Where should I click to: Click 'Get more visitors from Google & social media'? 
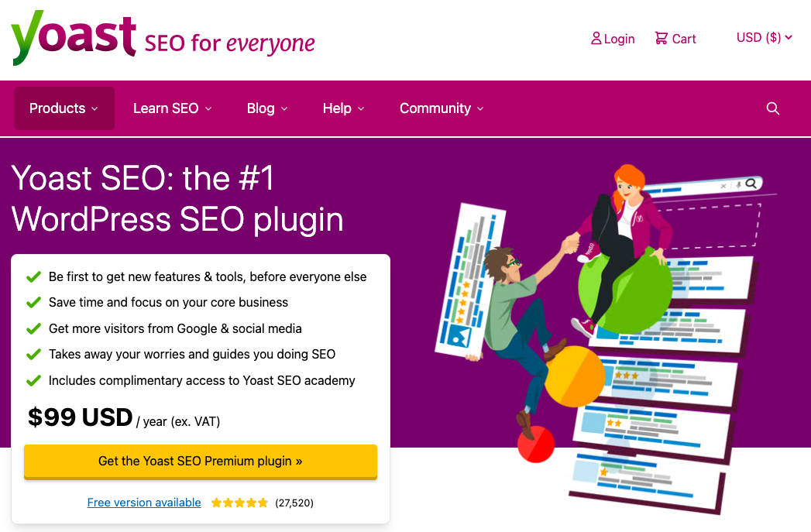pos(175,329)
